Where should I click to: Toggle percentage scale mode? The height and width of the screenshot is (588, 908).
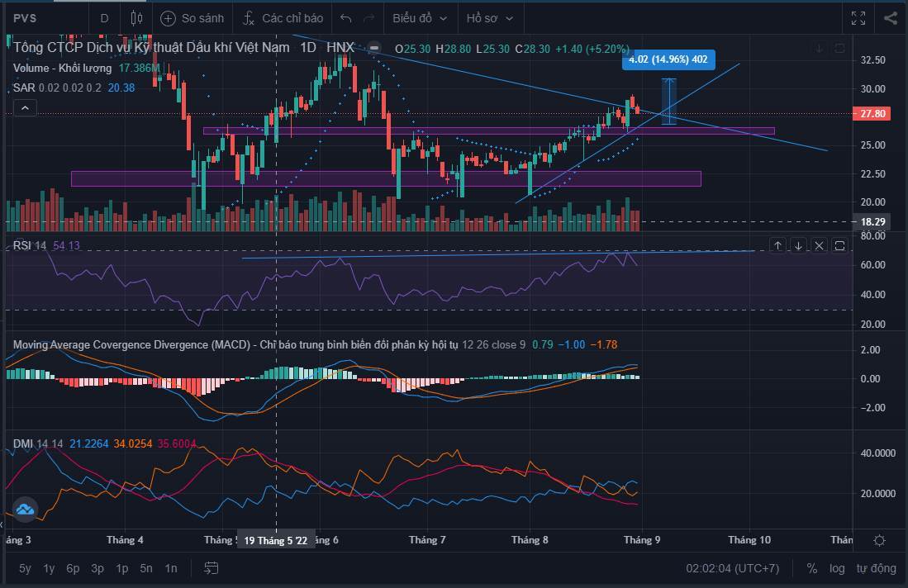[812, 568]
